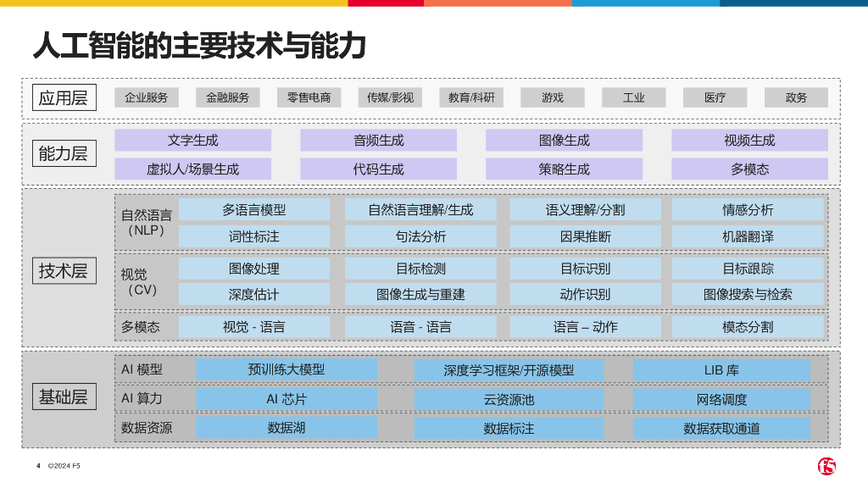Select the 图像处理 box
This screenshot has width=868, height=488.
pyautogui.click(x=254, y=269)
